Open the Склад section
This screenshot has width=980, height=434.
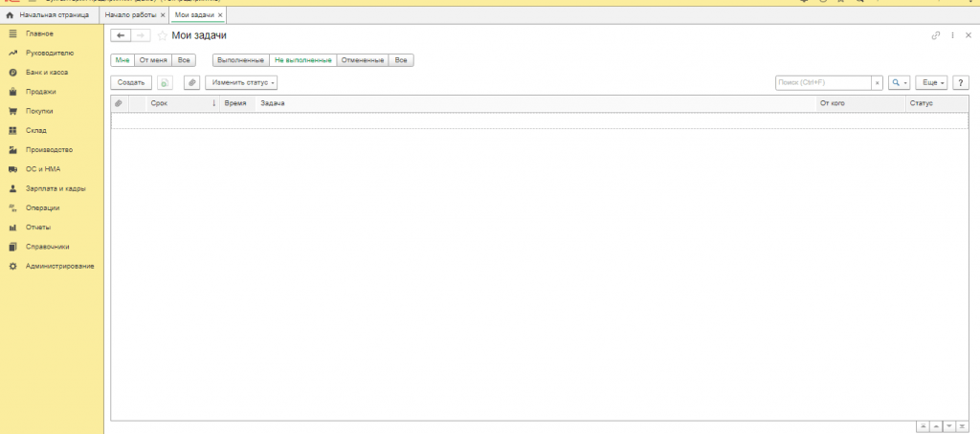52,131
